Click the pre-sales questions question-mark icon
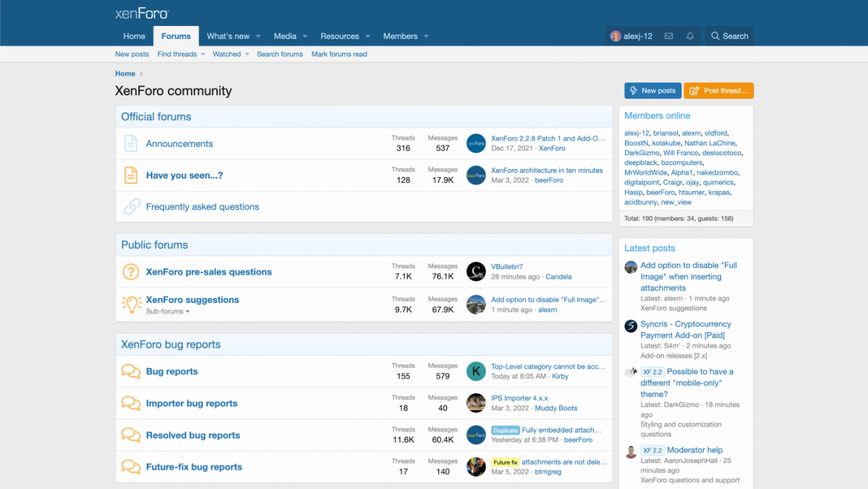Screen dimensions: 868x489 (131, 272)
